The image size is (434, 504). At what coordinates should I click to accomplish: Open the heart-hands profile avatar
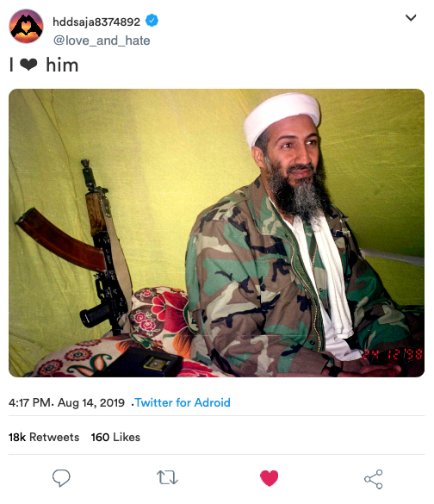[26, 26]
